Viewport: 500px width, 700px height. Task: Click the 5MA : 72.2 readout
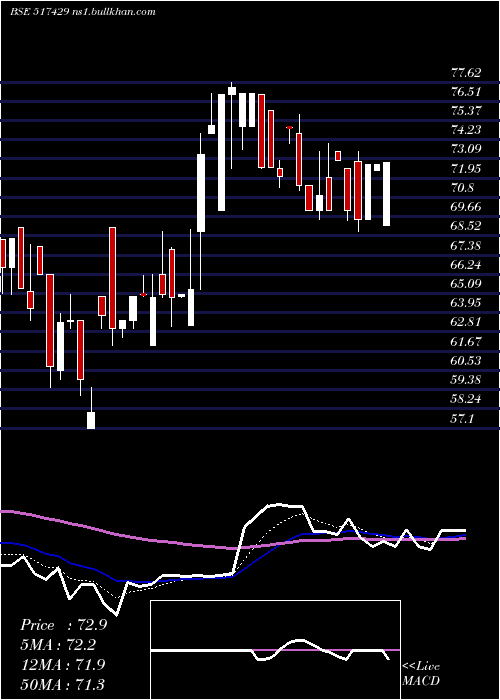pos(58,645)
